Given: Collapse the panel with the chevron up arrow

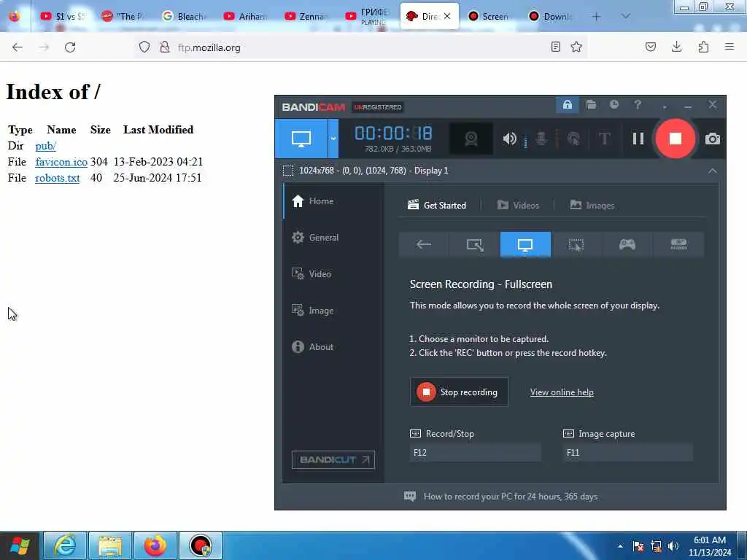Looking at the screenshot, I should [x=712, y=171].
